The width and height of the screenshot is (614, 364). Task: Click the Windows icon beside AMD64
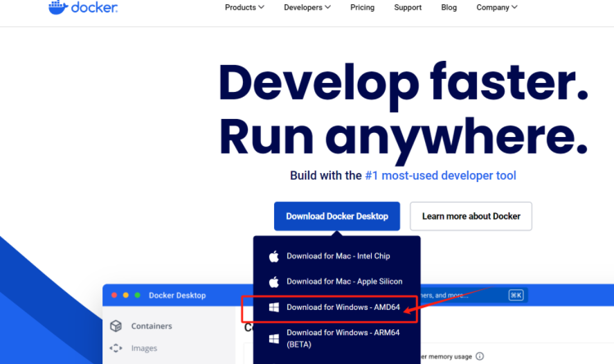[x=273, y=308]
